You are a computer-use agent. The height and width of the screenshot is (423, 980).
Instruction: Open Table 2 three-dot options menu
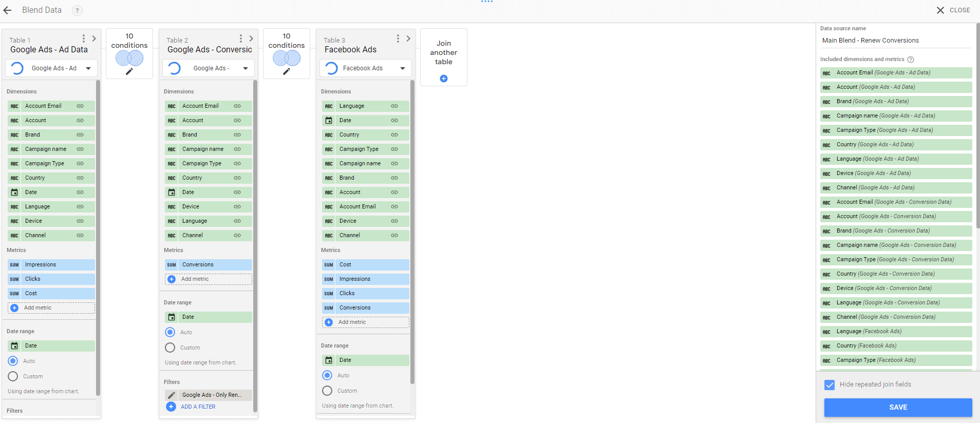tap(241, 39)
